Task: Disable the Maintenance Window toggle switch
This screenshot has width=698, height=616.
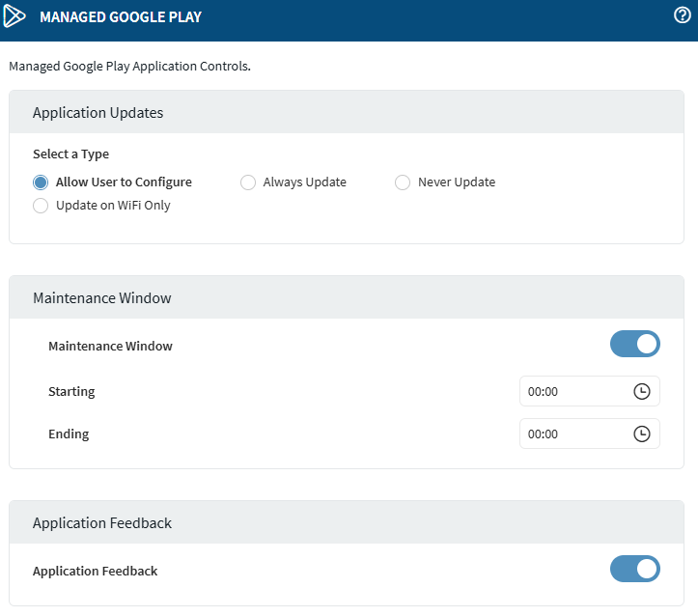Action: [x=634, y=345]
